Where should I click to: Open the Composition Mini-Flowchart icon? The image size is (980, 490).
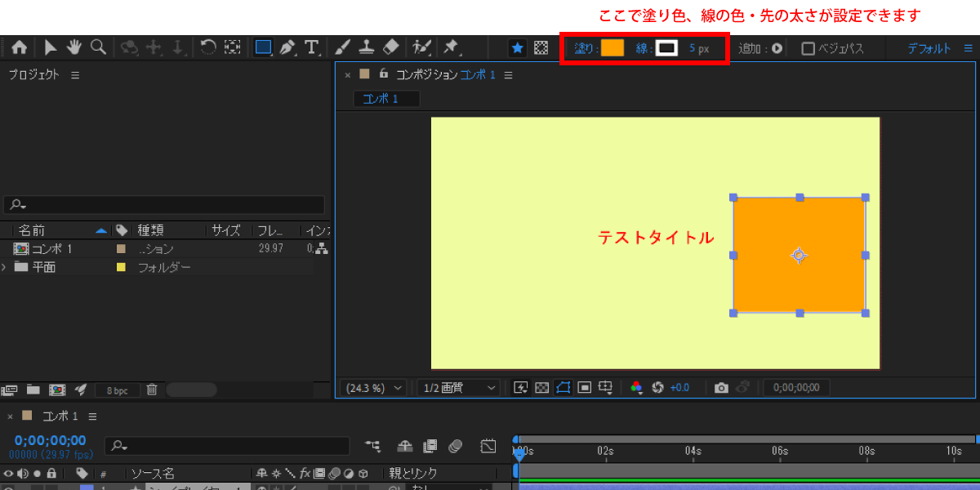click(x=373, y=446)
